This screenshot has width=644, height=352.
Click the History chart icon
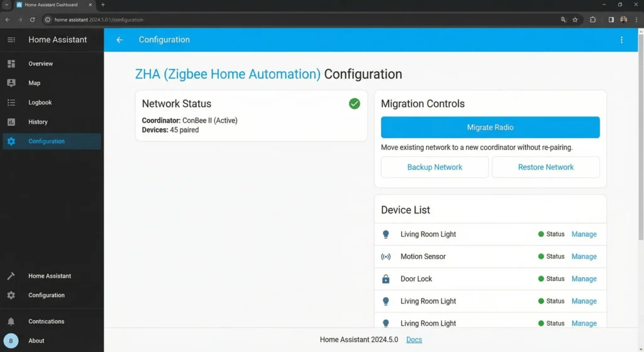coord(11,122)
